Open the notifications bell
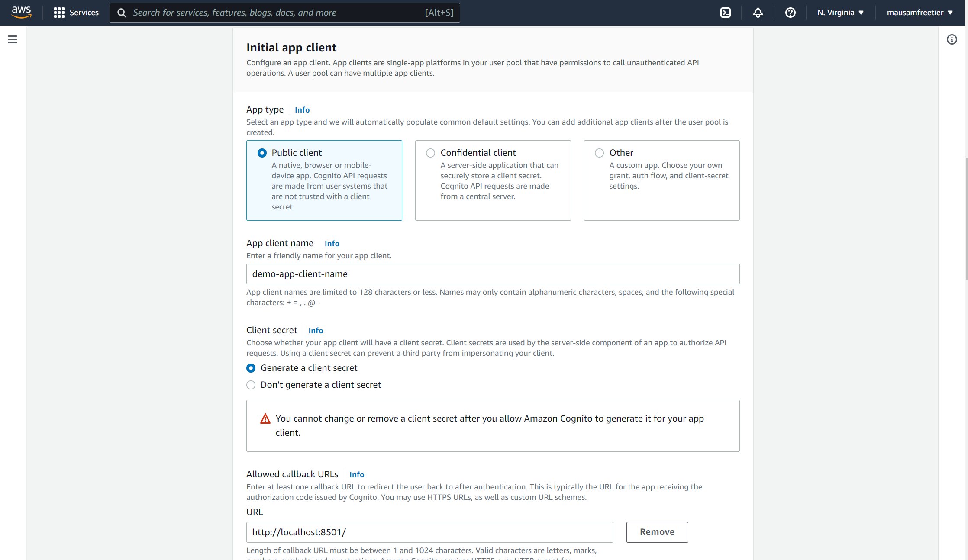 (x=758, y=13)
